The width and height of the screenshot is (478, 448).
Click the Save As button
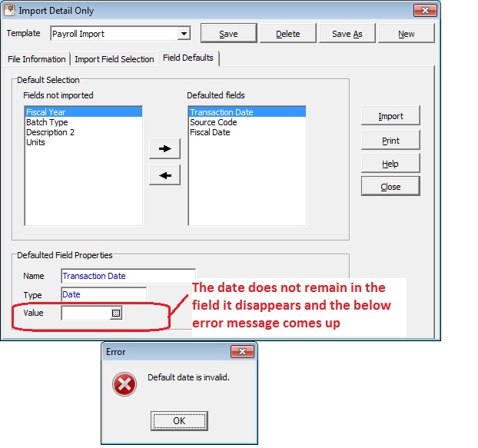(347, 34)
